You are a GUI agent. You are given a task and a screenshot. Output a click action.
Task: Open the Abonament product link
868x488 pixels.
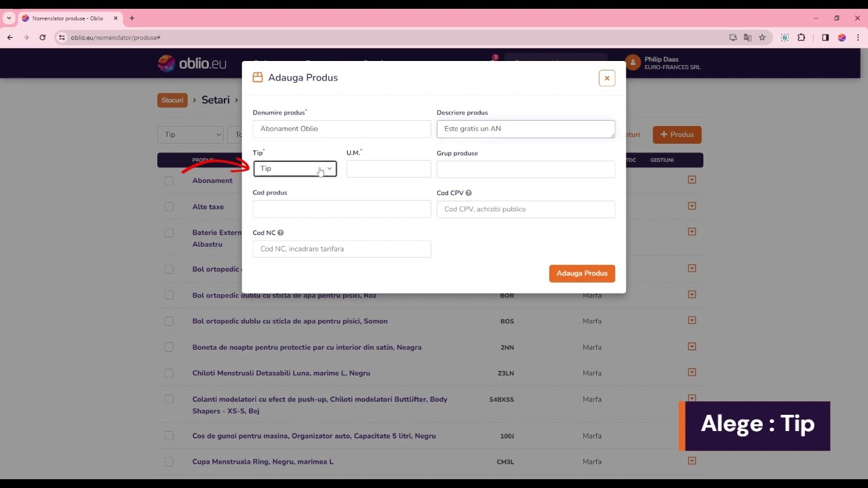pyautogui.click(x=212, y=181)
